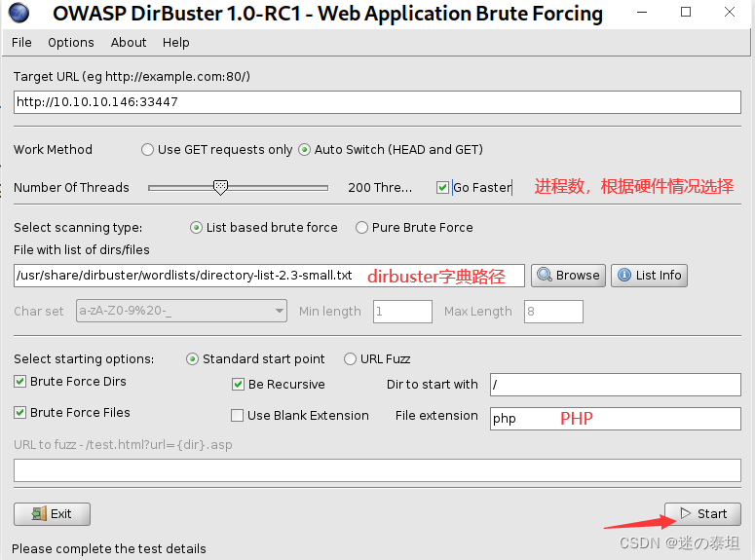Select List based brute force radio

pos(196,227)
